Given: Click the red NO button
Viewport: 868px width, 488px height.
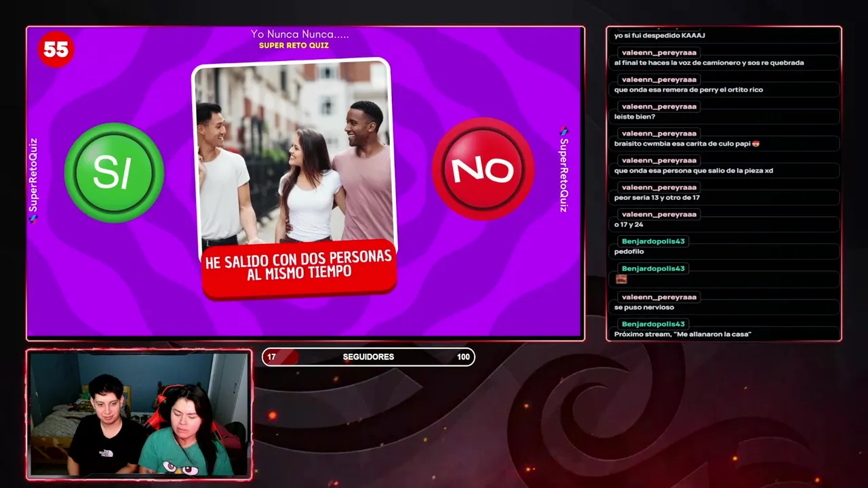Looking at the screenshot, I should click(483, 169).
